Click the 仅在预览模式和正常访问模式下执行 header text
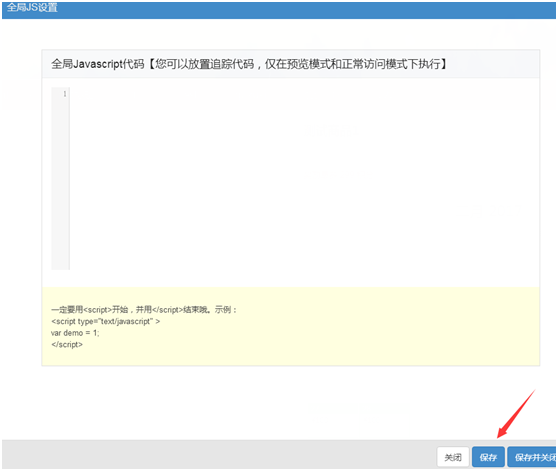 point(352,64)
